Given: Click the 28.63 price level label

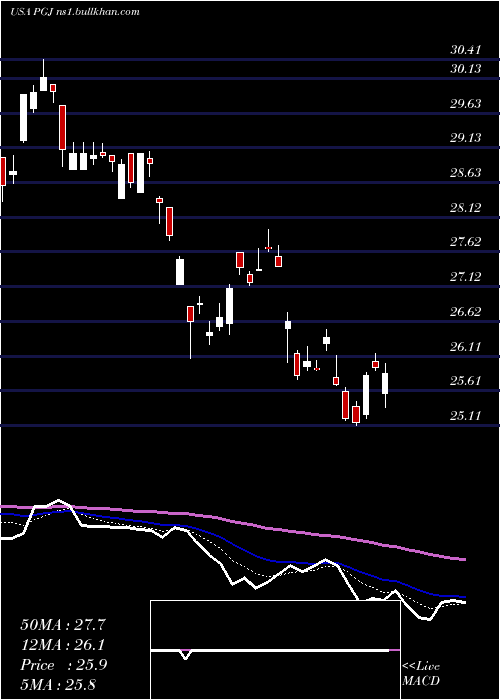Looking at the screenshot, I should point(466,172).
